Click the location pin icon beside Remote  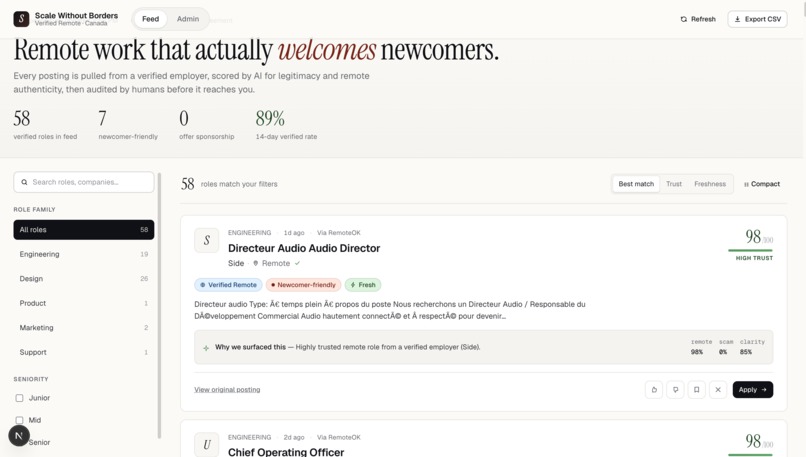(255, 263)
